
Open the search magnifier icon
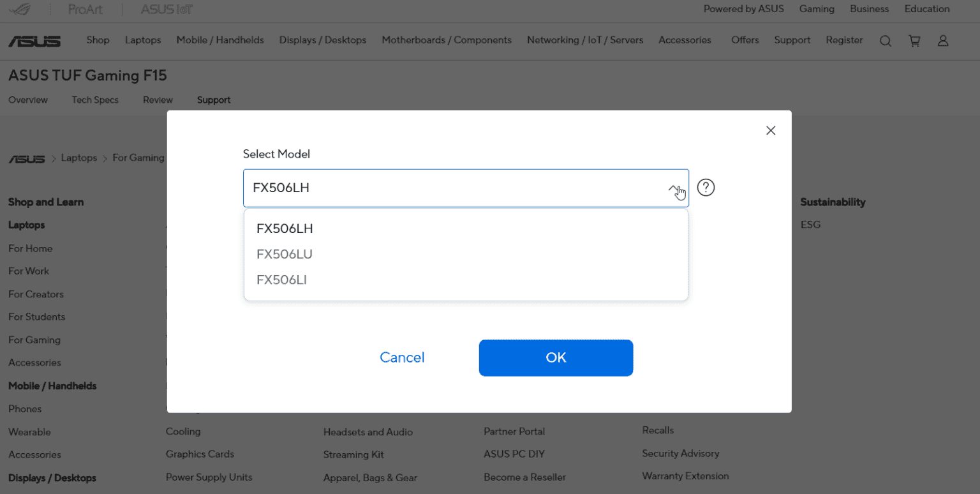tap(885, 41)
